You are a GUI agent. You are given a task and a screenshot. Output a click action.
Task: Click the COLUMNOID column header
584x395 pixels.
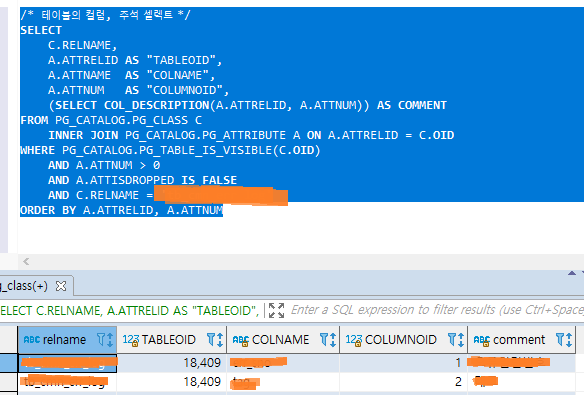404,340
